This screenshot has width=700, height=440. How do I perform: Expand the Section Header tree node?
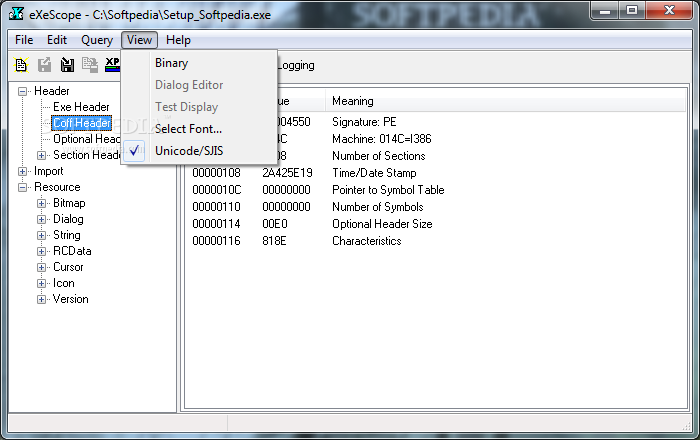(x=41, y=155)
